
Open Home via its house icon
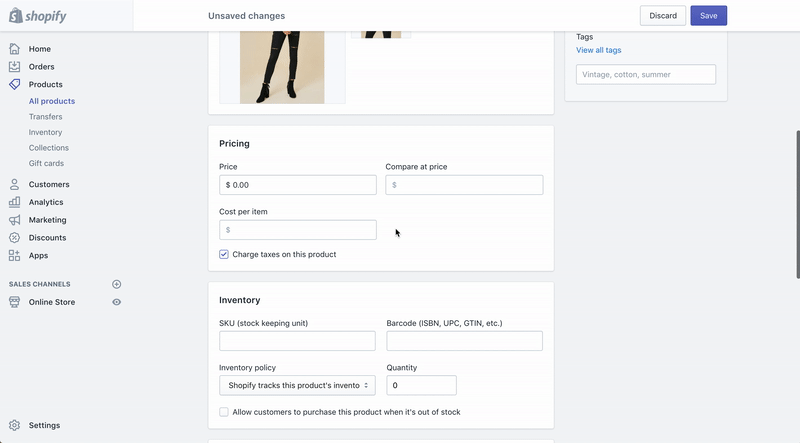(x=14, y=49)
